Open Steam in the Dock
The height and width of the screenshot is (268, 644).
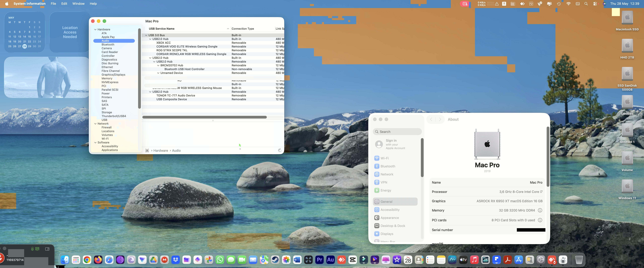(275, 260)
